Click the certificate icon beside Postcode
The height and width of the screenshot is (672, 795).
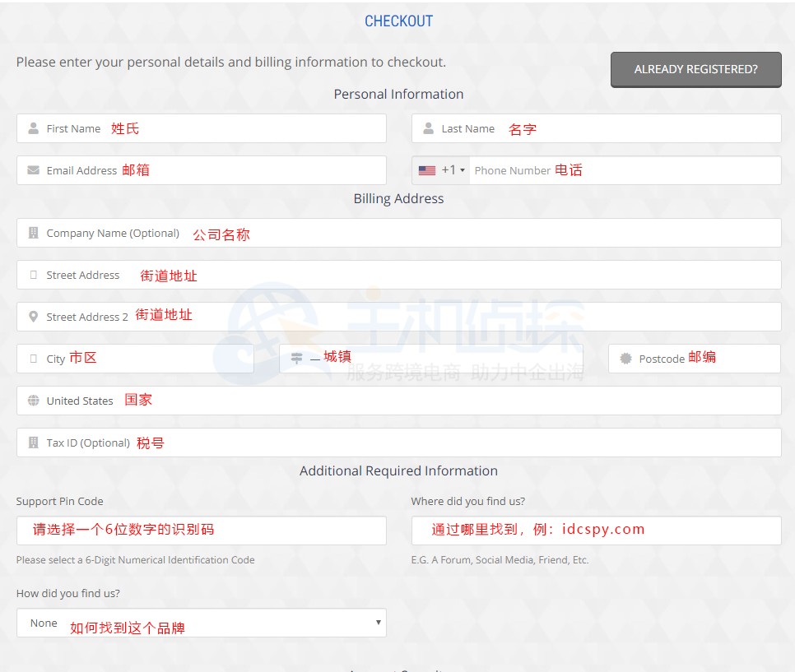point(625,359)
